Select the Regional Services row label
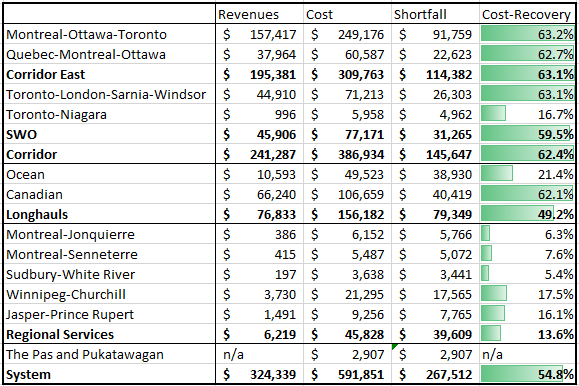The width and height of the screenshot is (579, 386). (60, 334)
